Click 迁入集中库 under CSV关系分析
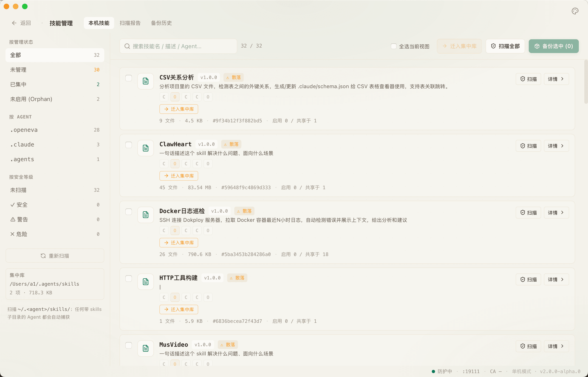This screenshot has height=377, width=588. pyautogui.click(x=179, y=109)
